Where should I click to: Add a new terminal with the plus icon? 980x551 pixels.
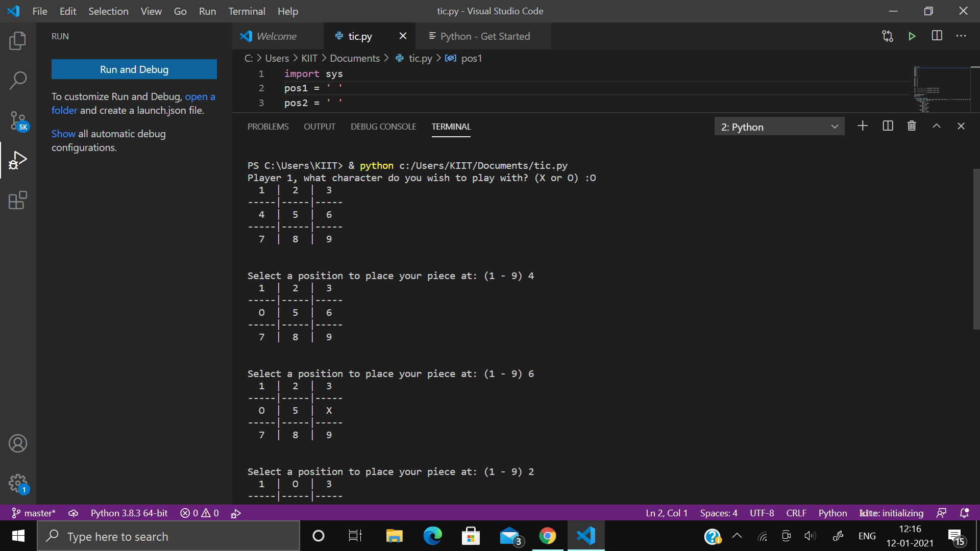863,126
